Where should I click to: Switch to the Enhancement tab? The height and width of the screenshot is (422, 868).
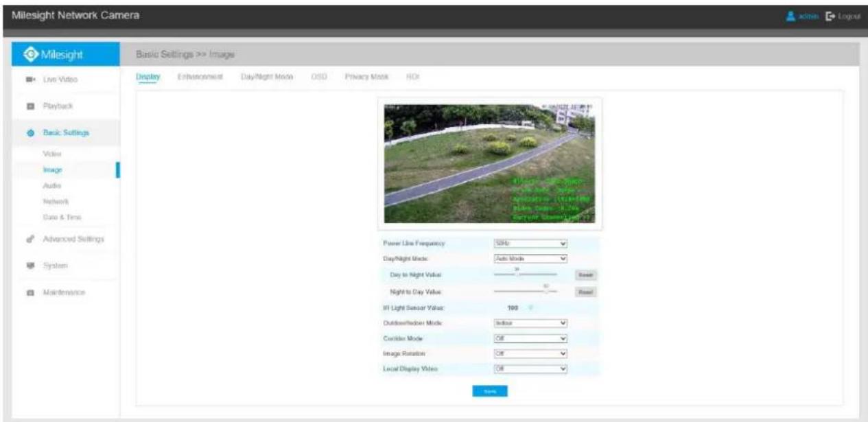(x=200, y=77)
